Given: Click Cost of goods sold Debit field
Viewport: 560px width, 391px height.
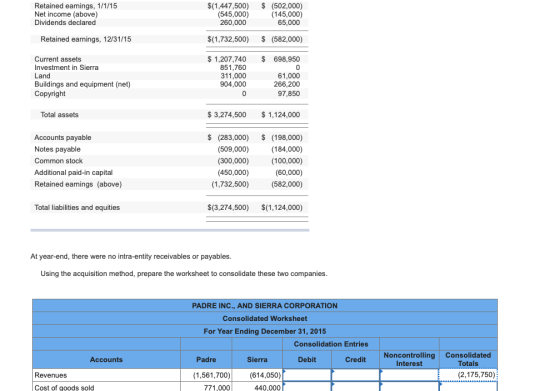Looking at the screenshot, I should tap(307, 387).
